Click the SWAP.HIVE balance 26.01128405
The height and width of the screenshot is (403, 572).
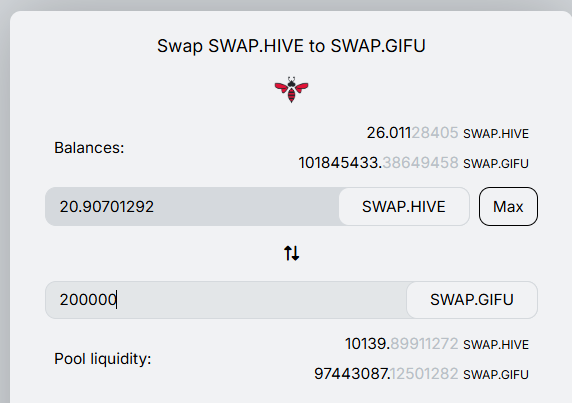[x=412, y=133]
